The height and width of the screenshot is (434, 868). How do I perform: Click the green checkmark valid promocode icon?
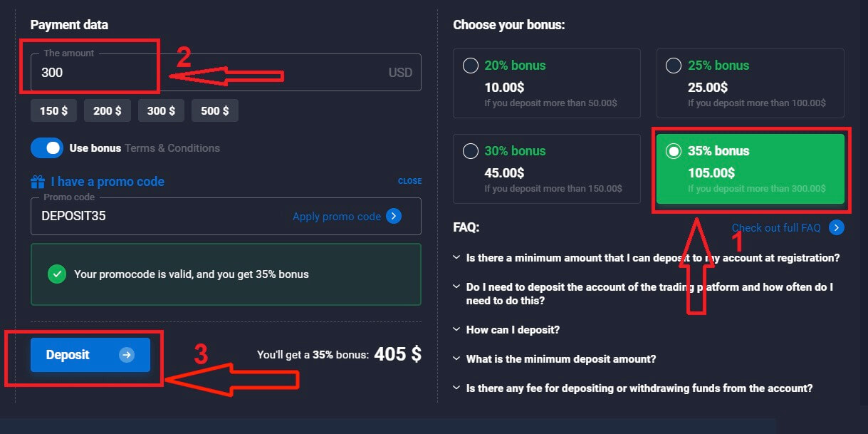(56, 274)
